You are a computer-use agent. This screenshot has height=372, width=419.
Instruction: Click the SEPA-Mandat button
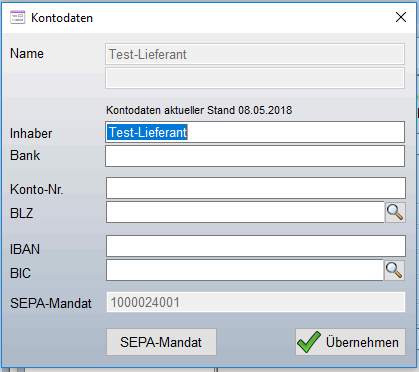click(x=161, y=342)
